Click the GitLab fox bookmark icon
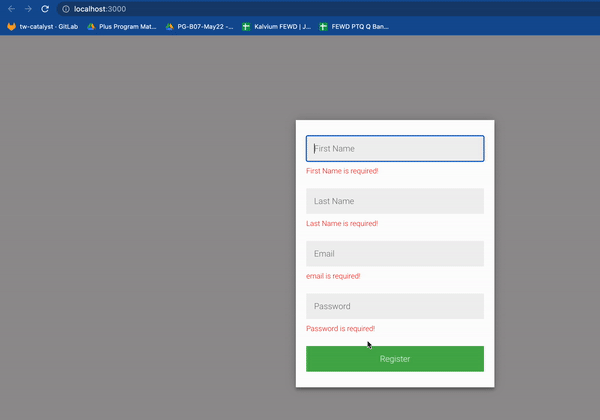Image resolution: width=600 pixels, height=420 pixels. 11,27
